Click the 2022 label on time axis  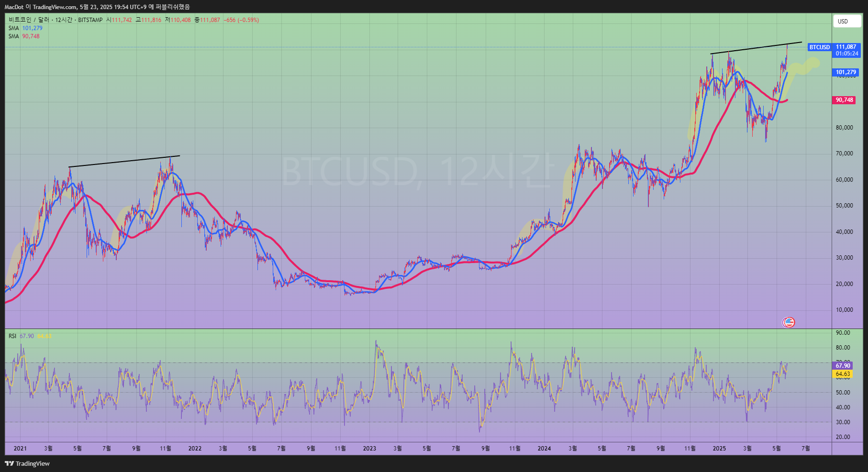[195, 449]
